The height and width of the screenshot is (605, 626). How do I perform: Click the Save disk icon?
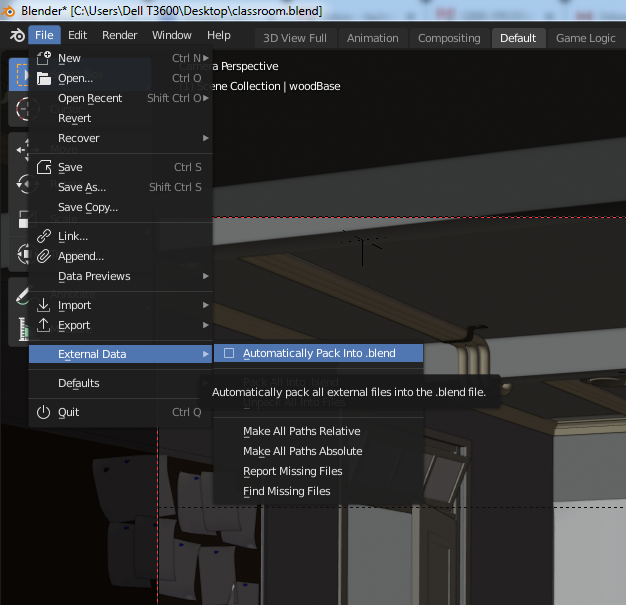click(x=44, y=167)
